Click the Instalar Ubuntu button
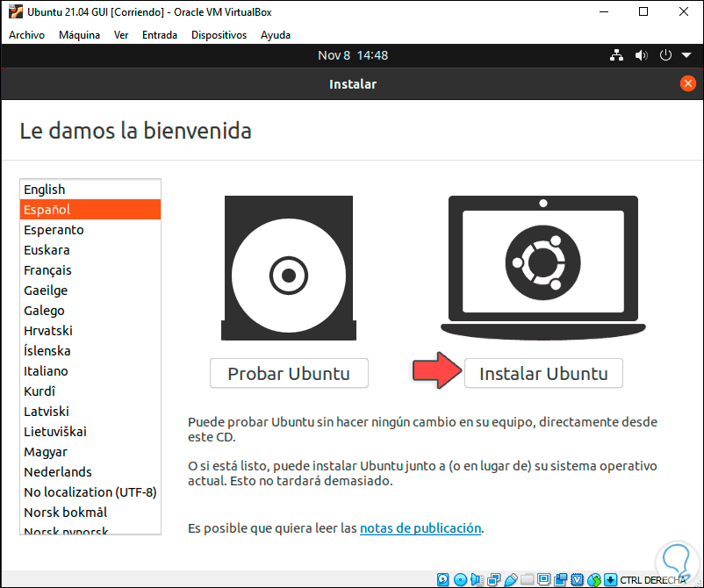This screenshot has width=704, height=588. point(543,374)
